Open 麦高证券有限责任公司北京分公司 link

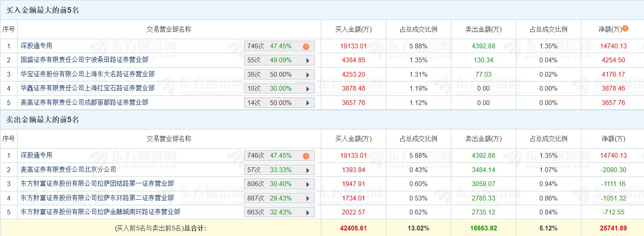[69, 169]
